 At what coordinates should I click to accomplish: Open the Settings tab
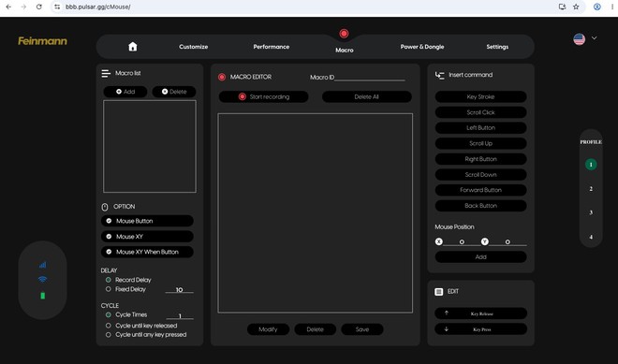(x=497, y=47)
